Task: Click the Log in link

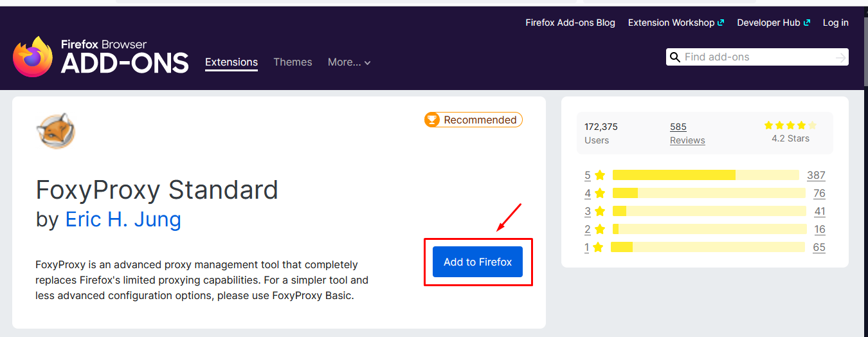Action: click(x=835, y=23)
